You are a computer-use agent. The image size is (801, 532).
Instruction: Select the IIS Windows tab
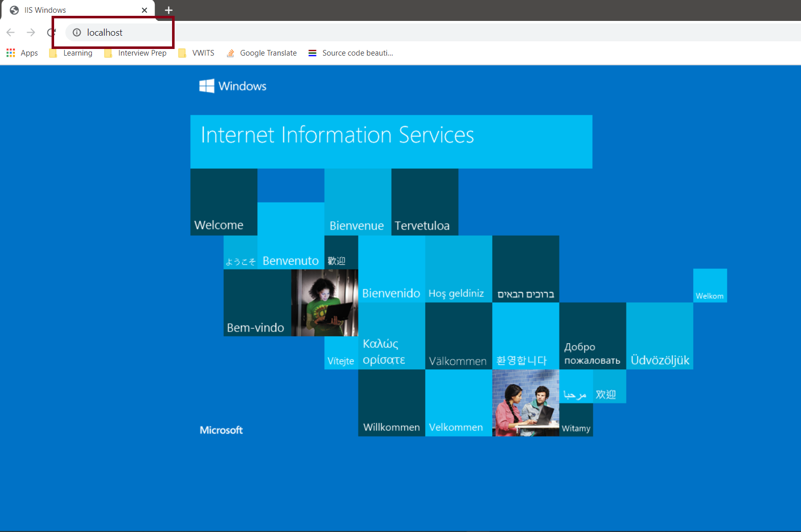78,10
